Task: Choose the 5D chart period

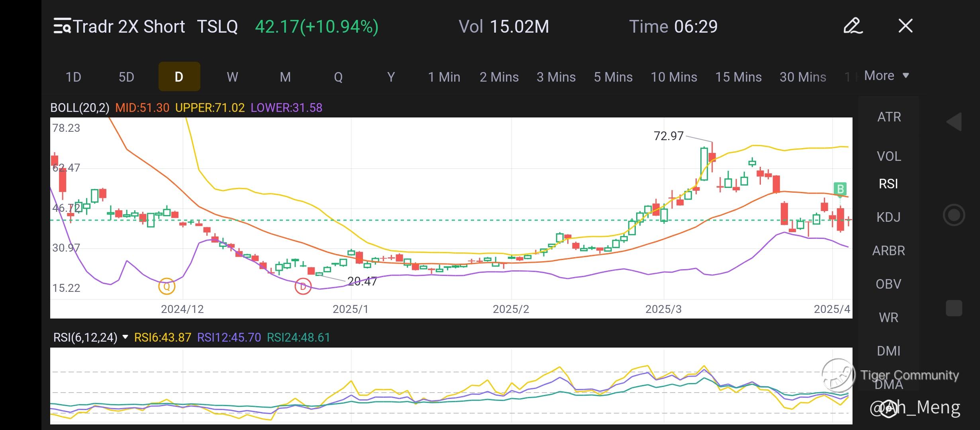Action: coord(126,77)
